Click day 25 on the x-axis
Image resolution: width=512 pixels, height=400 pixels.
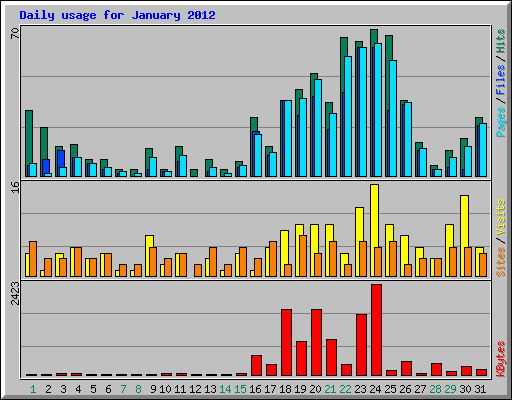[390, 389]
